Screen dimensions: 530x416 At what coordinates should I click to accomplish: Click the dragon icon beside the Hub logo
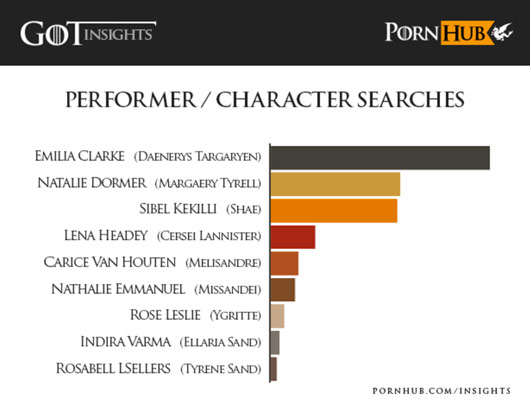503,33
